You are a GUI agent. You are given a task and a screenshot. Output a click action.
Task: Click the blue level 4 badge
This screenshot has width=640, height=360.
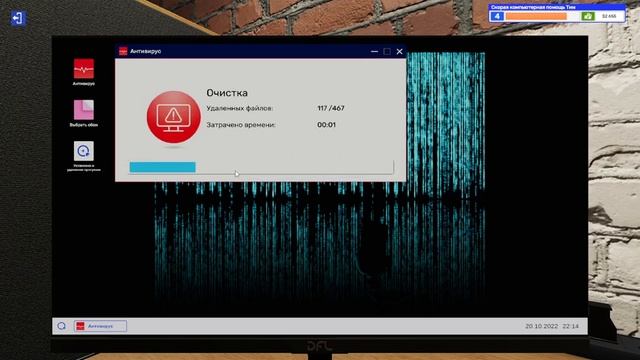497,16
